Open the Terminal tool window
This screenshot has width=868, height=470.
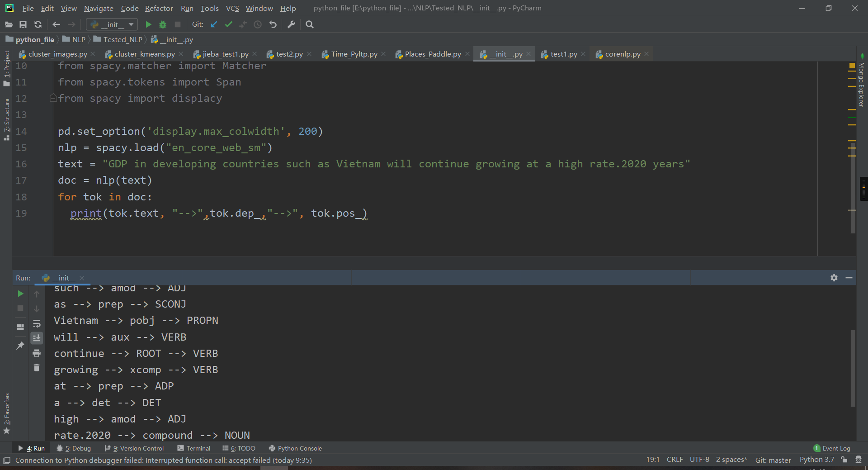point(194,448)
